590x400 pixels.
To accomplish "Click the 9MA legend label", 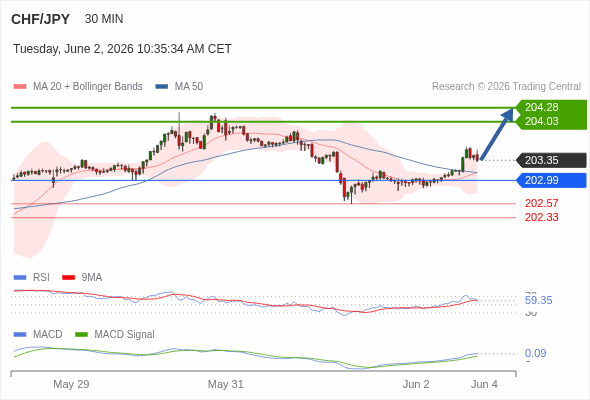I will 92,277.
